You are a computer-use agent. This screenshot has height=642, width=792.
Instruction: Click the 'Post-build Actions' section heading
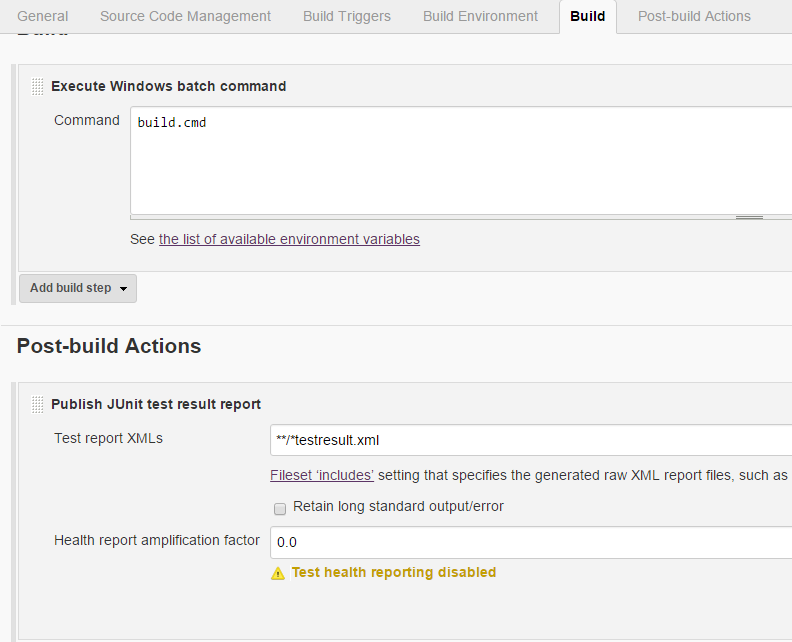[x=109, y=346]
